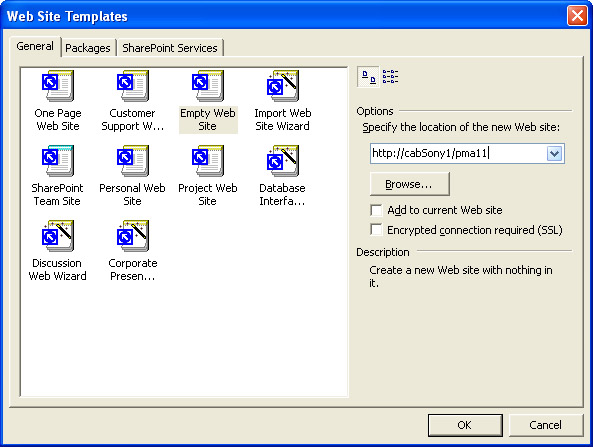Enable Encrypted connection required (SSL) checkbox
593x447 pixels.
tap(376, 230)
